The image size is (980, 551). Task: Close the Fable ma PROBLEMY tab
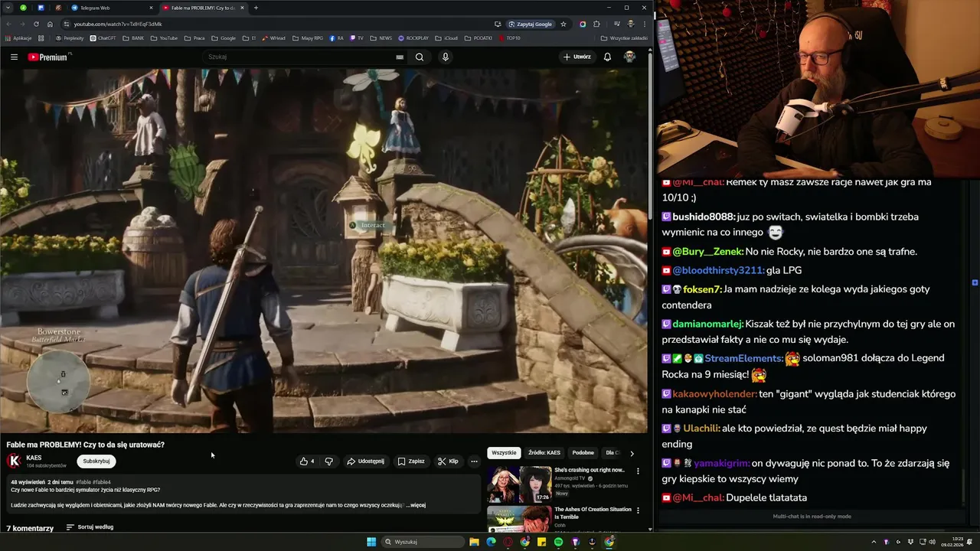point(243,8)
